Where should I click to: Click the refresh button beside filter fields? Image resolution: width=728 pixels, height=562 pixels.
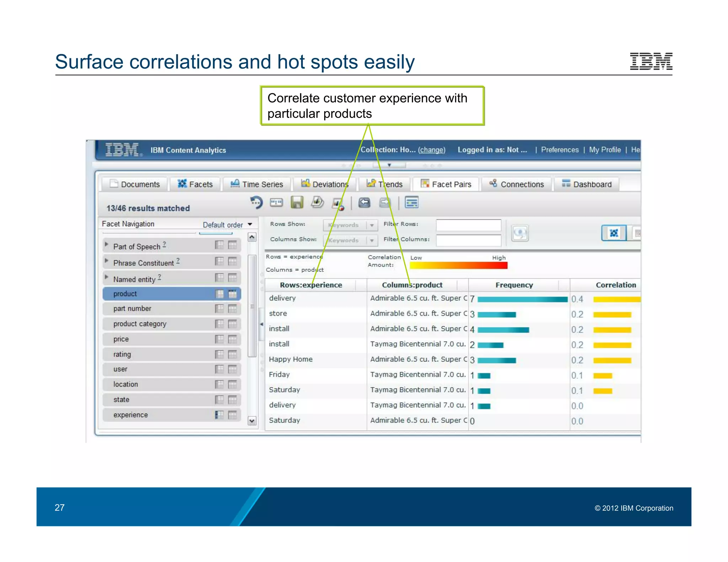pyautogui.click(x=520, y=233)
